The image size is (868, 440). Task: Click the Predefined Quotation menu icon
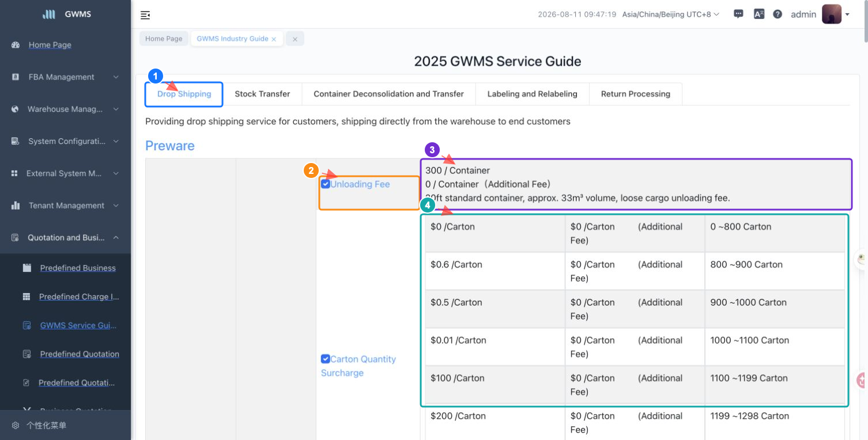27,354
